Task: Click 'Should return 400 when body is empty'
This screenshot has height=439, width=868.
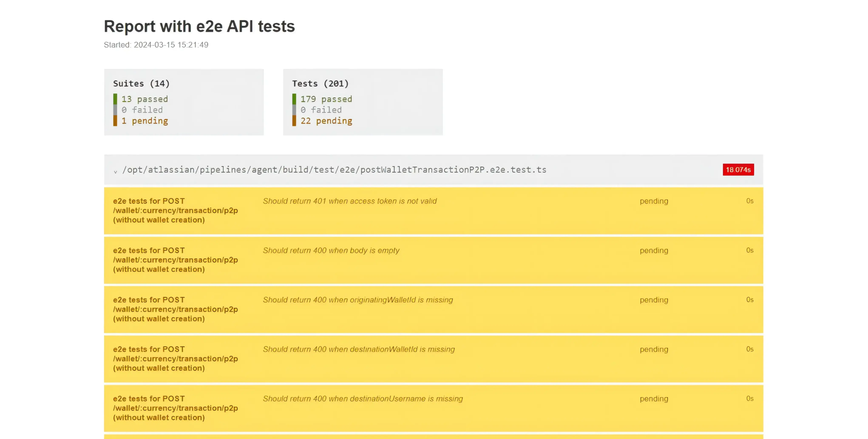Action: [x=331, y=250]
